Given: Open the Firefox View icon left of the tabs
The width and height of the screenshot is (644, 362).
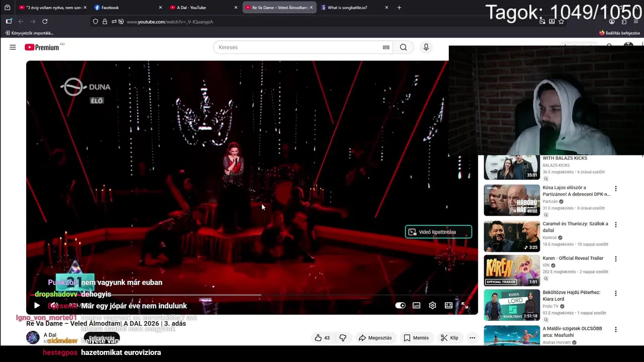Looking at the screenshot, I should [7, 8].
